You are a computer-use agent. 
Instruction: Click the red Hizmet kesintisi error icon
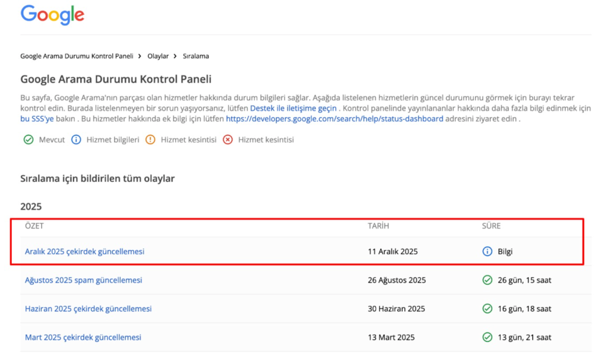click(227, 140)
